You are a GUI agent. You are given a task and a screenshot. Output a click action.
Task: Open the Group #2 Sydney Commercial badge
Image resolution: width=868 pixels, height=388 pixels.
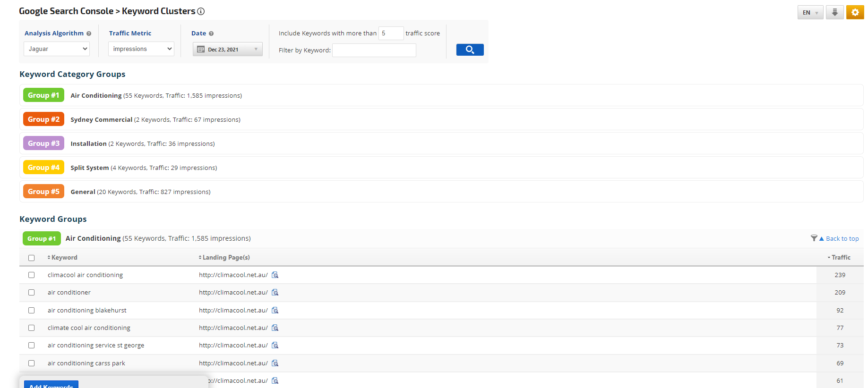[43, 119]
